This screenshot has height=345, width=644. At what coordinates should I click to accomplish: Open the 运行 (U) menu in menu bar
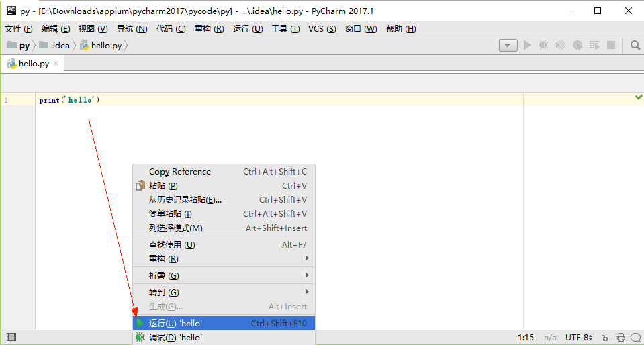pyautogui.click(x=248, y=29)
